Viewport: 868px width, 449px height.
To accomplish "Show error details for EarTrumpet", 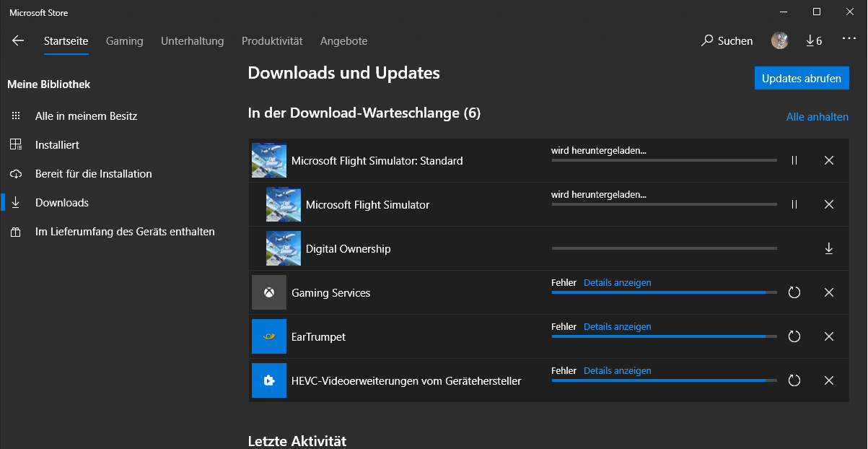I will (x=618, y=327).
